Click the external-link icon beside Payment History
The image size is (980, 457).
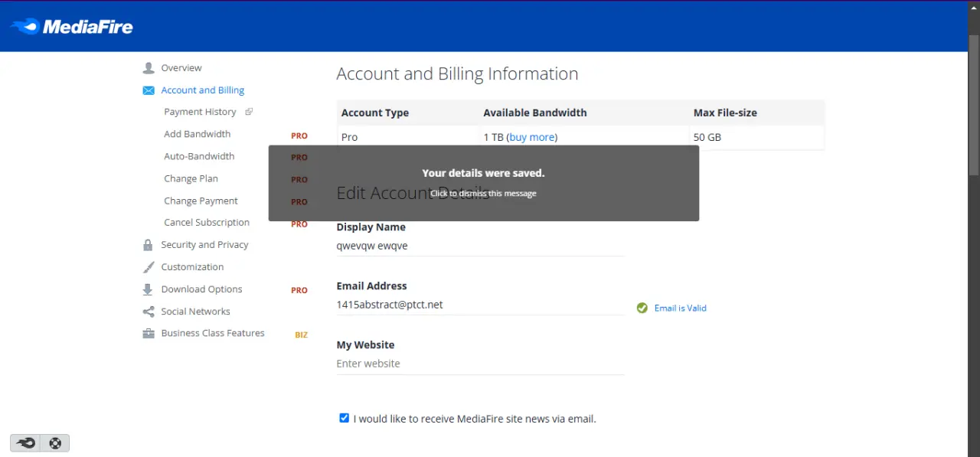tap(249, 112)
